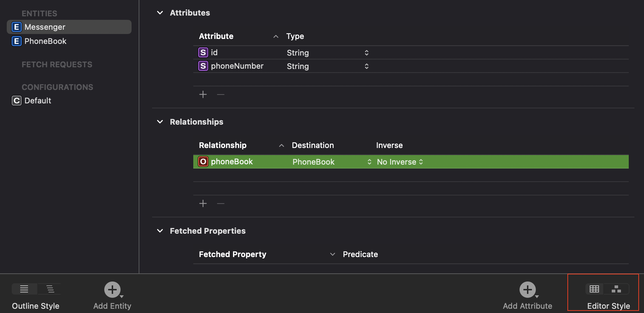The image size is (644, 313).
Task: Click the Add Entity plus icon
Action: coord(112,290)
